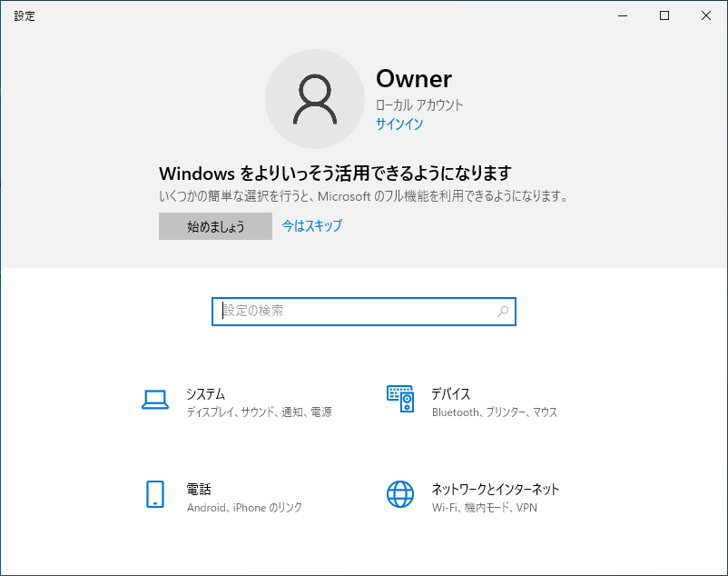Click the ローカル アカウント text
Screen dimensions: 728x576
point(419,105)
